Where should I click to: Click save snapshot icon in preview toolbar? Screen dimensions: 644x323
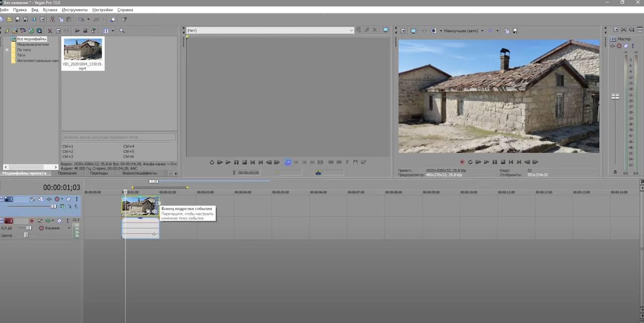tap(515, 31)
